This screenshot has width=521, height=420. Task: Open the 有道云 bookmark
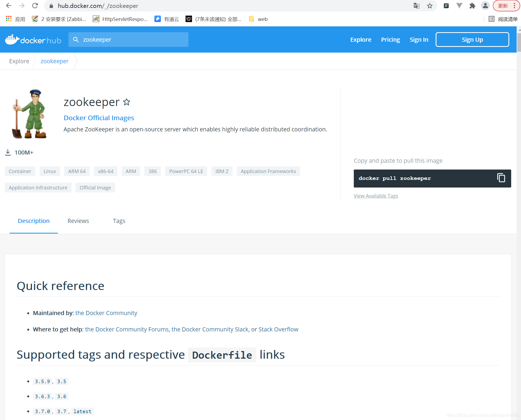point(167,19)
